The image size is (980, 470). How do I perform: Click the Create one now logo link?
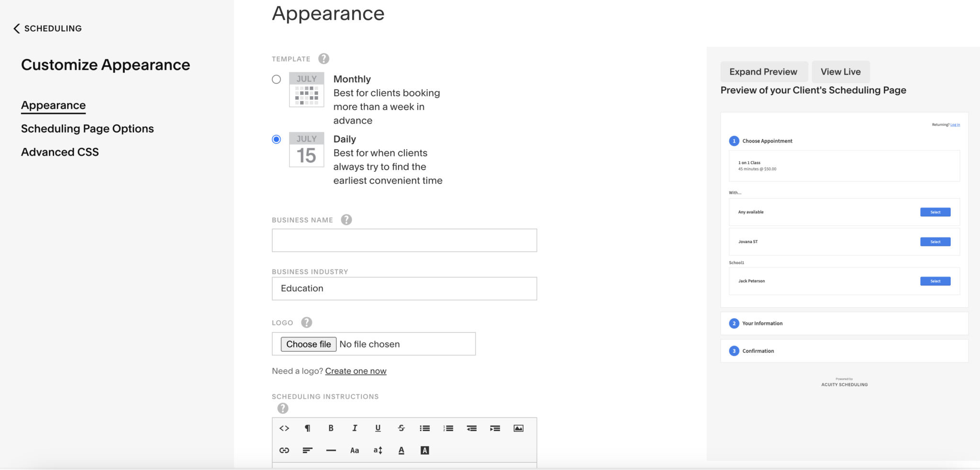pos(356,370)
